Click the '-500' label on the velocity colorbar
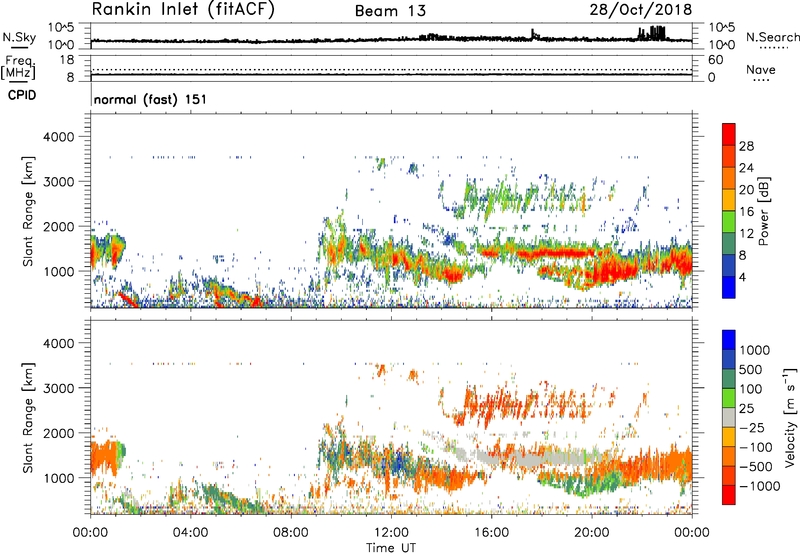Viewport: 800px width, 554px height. click(x=756, y=466)
